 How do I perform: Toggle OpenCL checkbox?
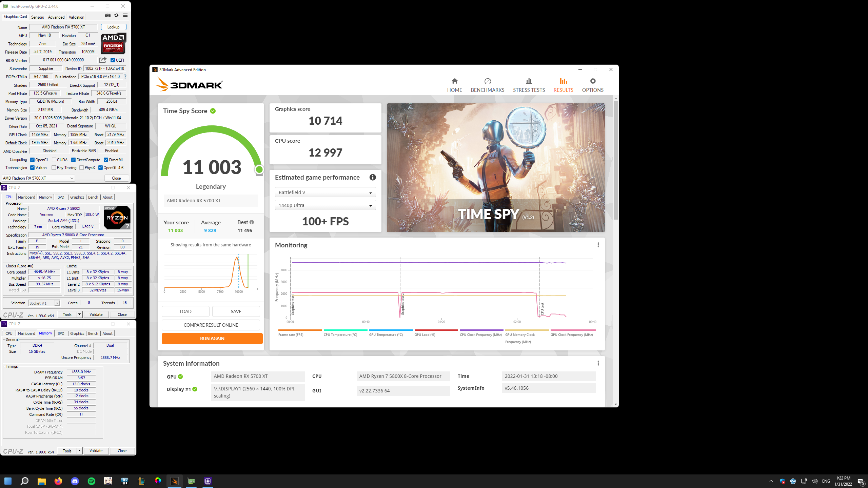(32, 160)
